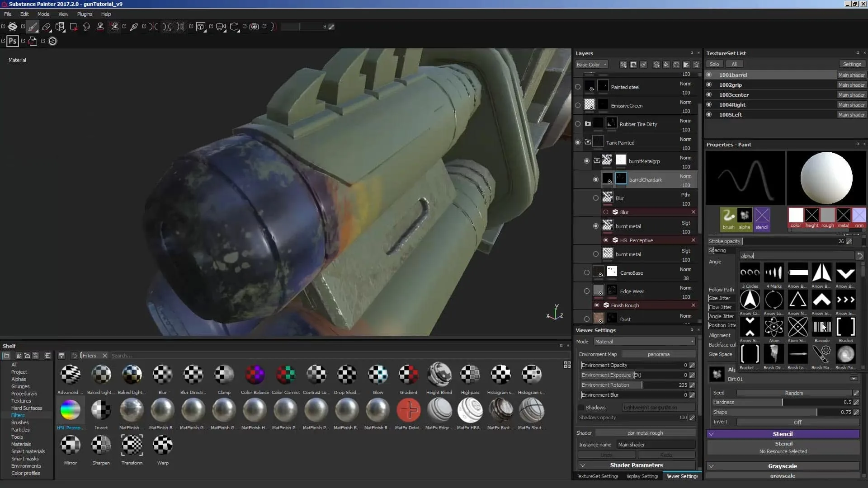Add an effect to the layer
Screen dimensions: 868x488
coord(623,65)
